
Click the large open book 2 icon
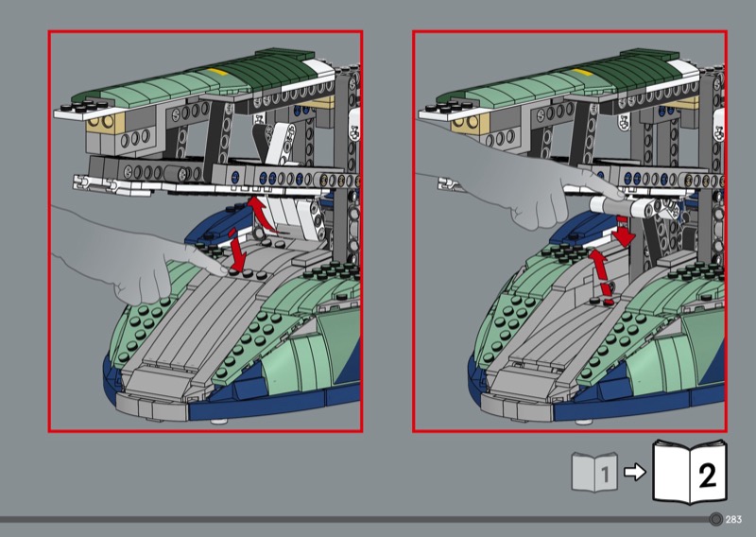click(693, 471)
